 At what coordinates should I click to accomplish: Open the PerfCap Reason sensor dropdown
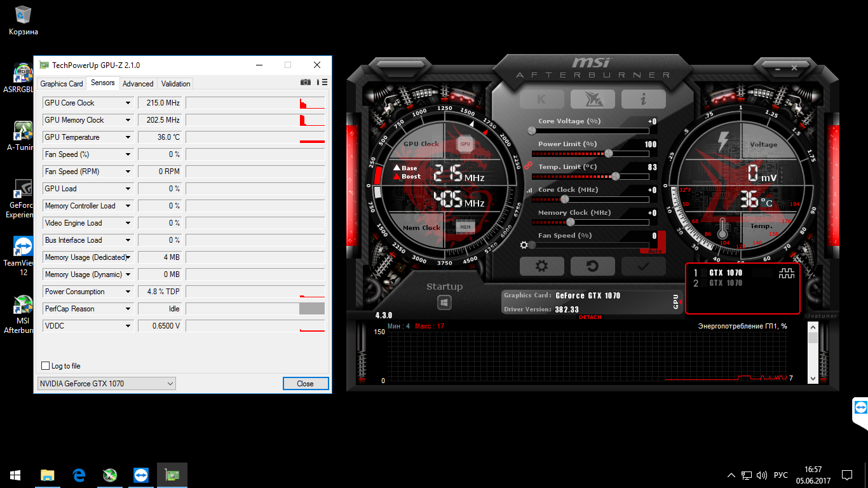[128, 309]
